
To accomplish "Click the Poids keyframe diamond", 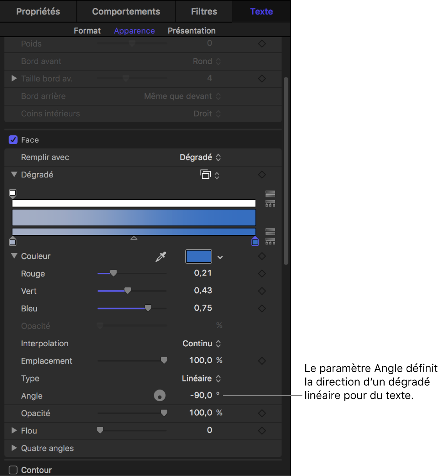I will [262, 44].
